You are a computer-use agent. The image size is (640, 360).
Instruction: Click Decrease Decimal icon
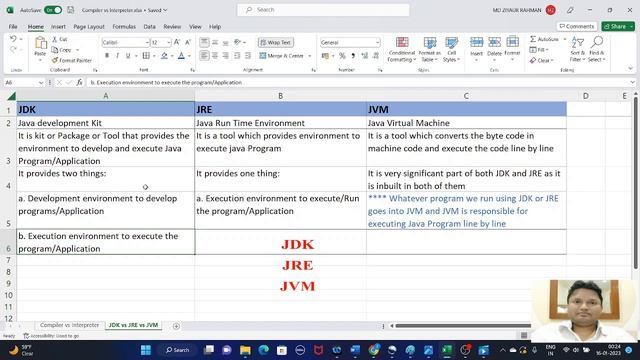[376, 56]
